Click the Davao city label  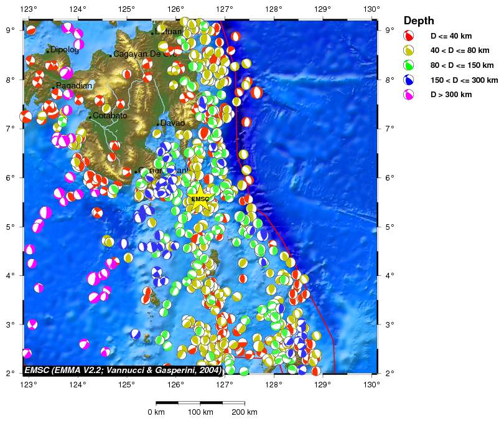coord(172,123)
